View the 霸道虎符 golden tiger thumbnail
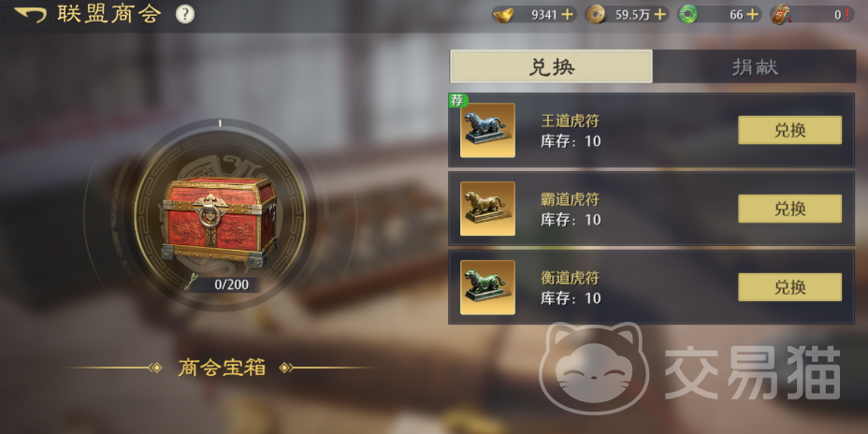The height and width of the screenshot is (434, 868). [x=487, y=209]
